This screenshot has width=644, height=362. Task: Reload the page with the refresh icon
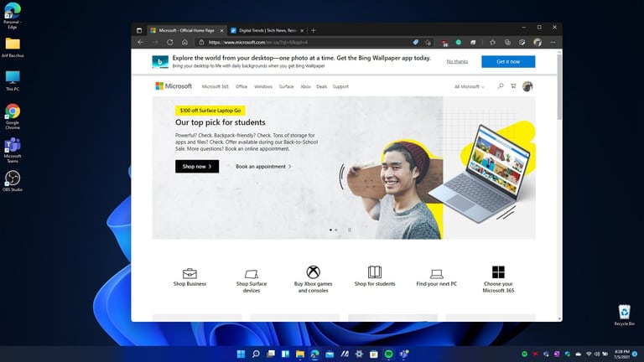click(170, 42)
